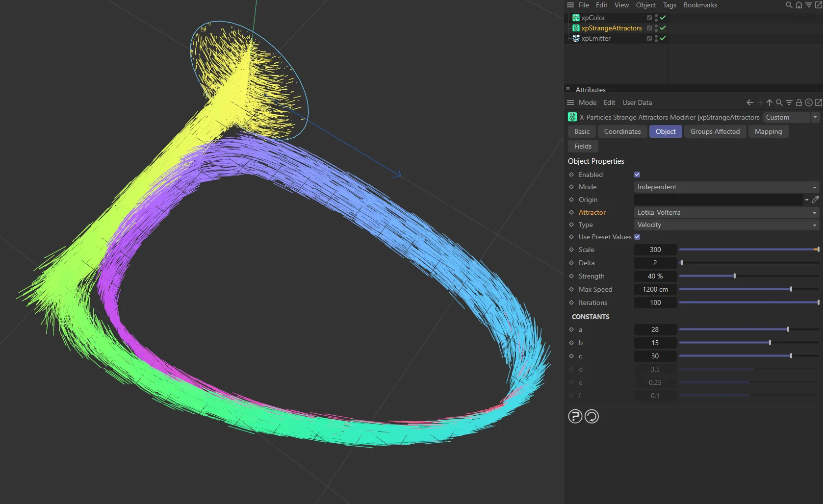Open the Attractor Lotka-Volterra dropdown
The height and width of the screenshot is (504, 823).
726,212
